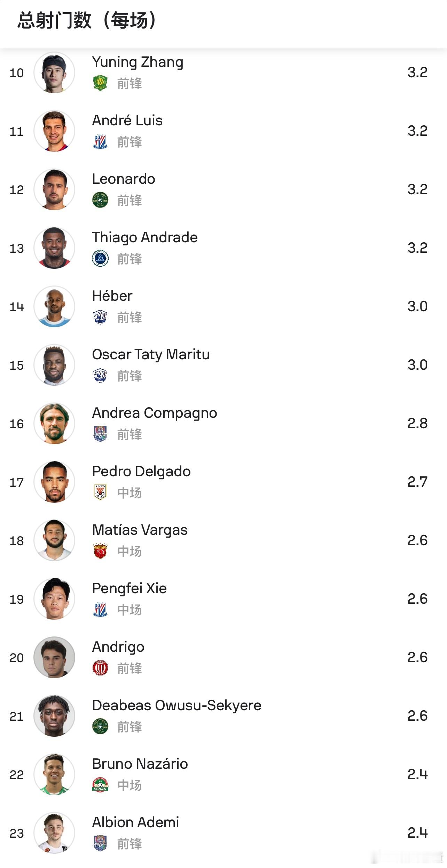The height and width of the screenshot is (868, 447).
Task: Tap the red club badge under Matías Vargas
Action: tap(100, 551)
